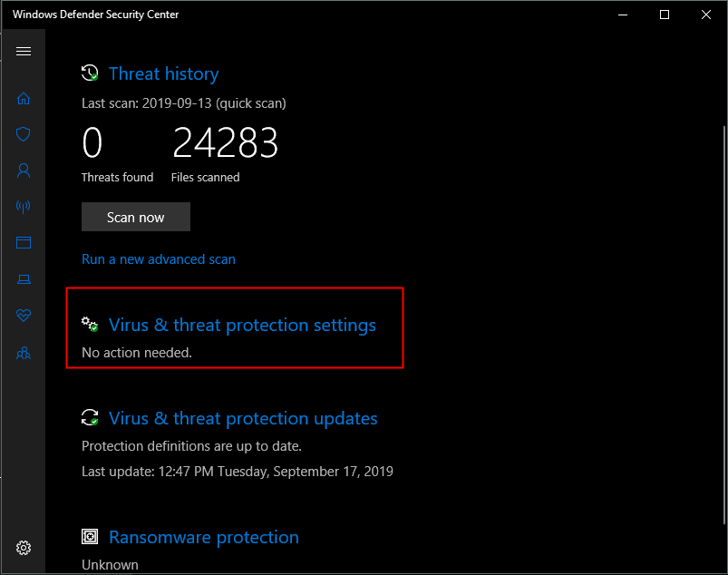
Task: Maximize the Windows Defender Security Center window
Action: [665, 15]
